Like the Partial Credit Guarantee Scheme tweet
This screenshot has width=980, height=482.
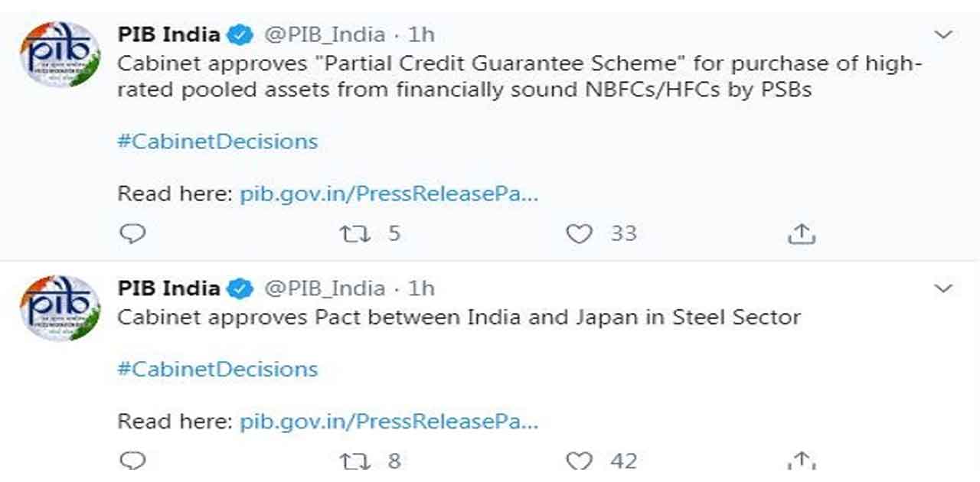[x=579, y=233]
